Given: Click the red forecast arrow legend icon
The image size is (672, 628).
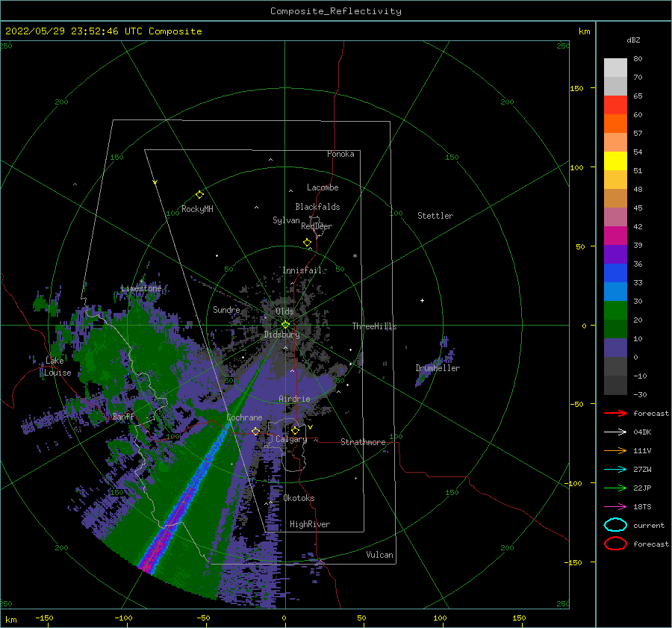Looking at the screenshot, I should [615, 413].
